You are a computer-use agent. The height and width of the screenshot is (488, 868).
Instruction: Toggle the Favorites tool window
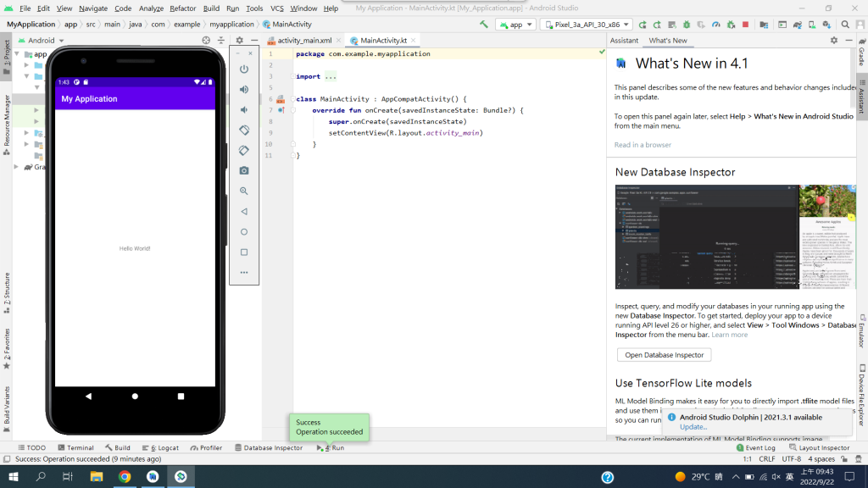pyautogui.click(x=6, y=348)
